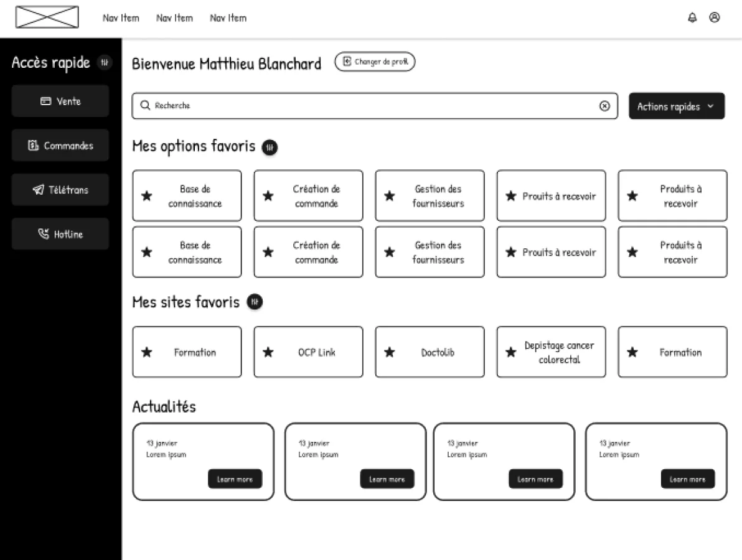Click the settings icon beside Mes options favoris
Screen dimensions: 742x560
tap(270, 147)
